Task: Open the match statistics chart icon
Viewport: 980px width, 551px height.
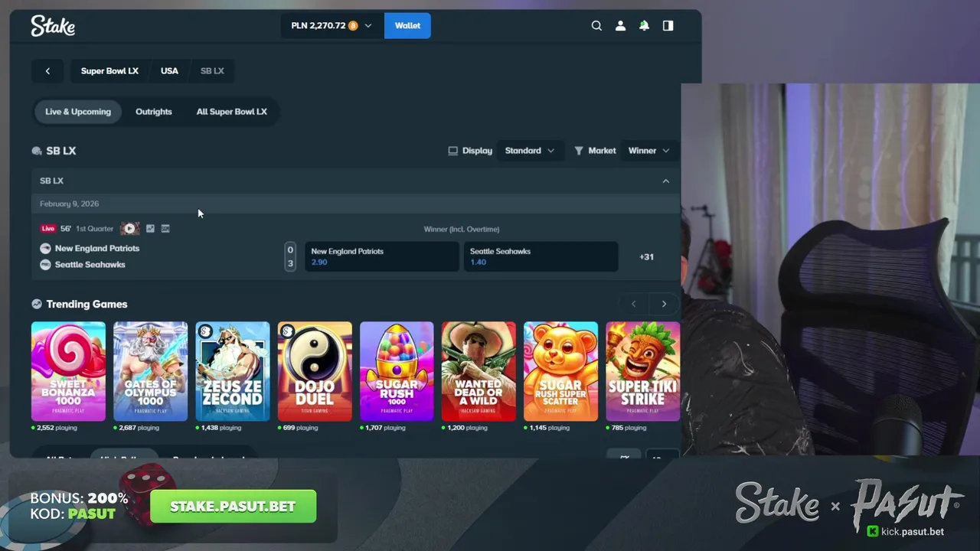Action: point(150,228)
